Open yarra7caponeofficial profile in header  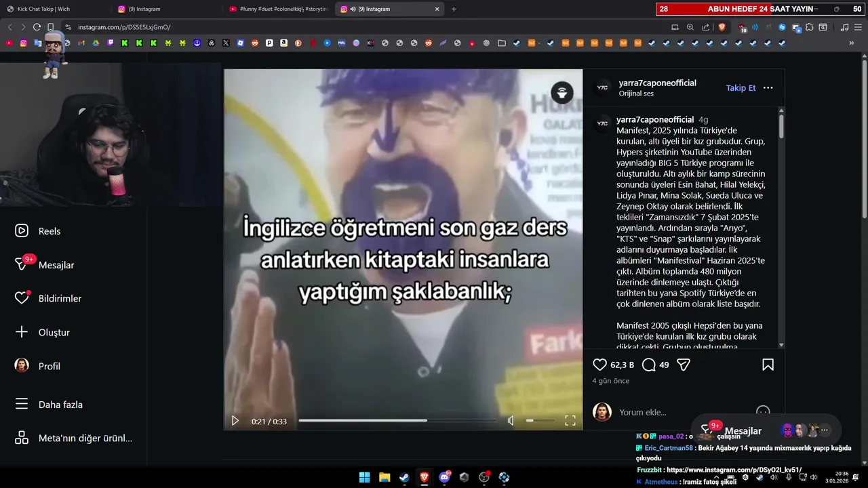pos(657,83)
